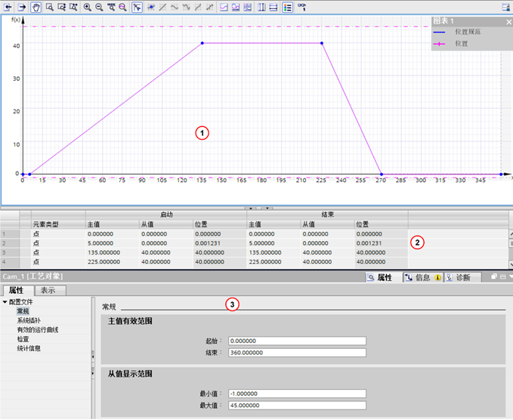Viewport: 513px width, 420px height.
Task: Click the zoom out magnifier icon
Action: click(99, 7)
